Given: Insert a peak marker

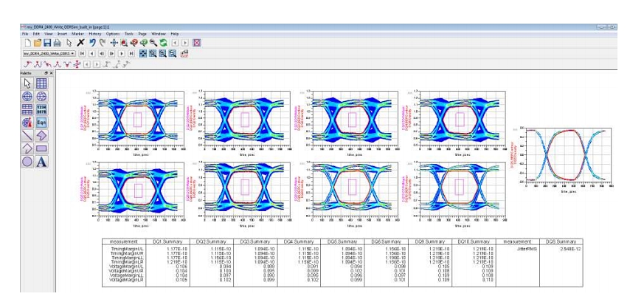Looking at the screenshot, I should [38, 64].
